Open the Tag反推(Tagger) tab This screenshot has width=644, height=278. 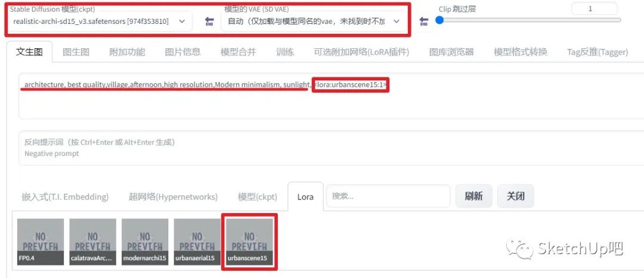tap(597, 52)
